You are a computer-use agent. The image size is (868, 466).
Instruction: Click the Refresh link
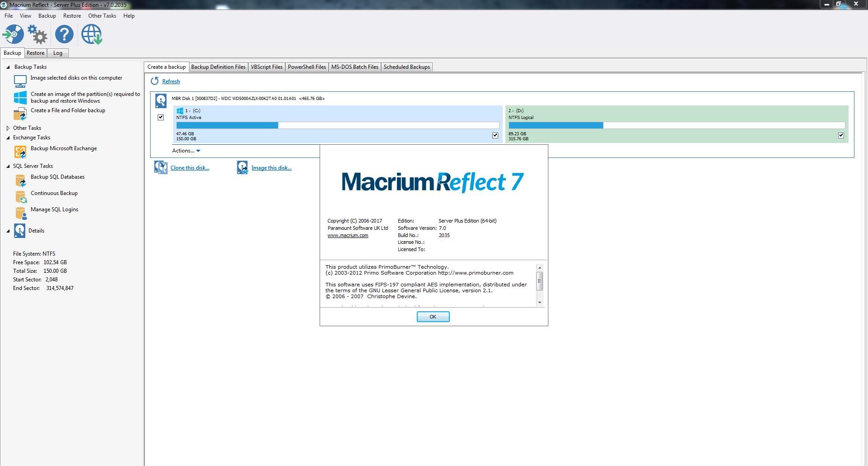(x=171, y=81)
